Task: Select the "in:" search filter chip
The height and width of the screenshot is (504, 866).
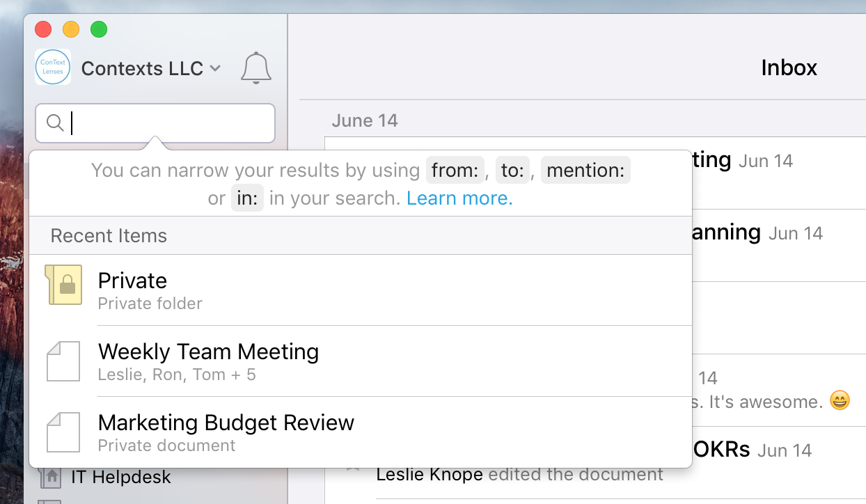Action: coord(247,198)
